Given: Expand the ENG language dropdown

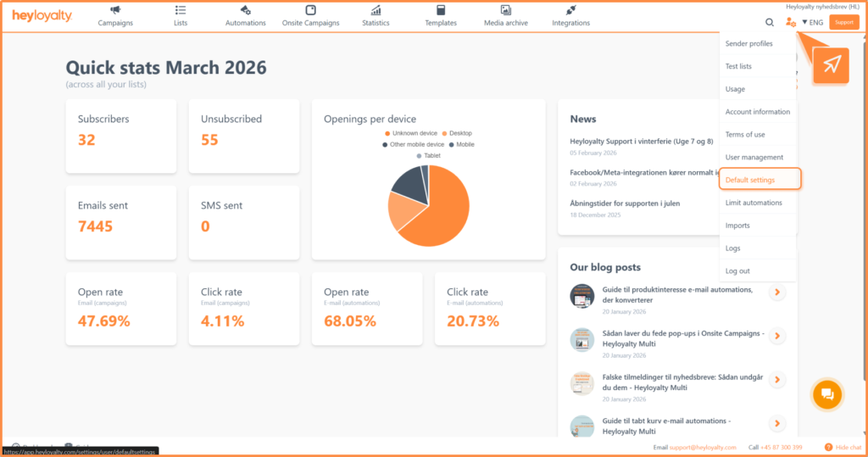Looking at the screenshot, I should (x=812, y=22).
